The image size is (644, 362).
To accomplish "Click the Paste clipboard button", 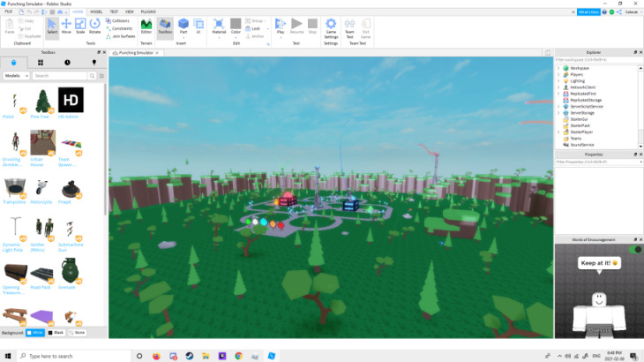I will pyautogui.click(x=10, y=26).
